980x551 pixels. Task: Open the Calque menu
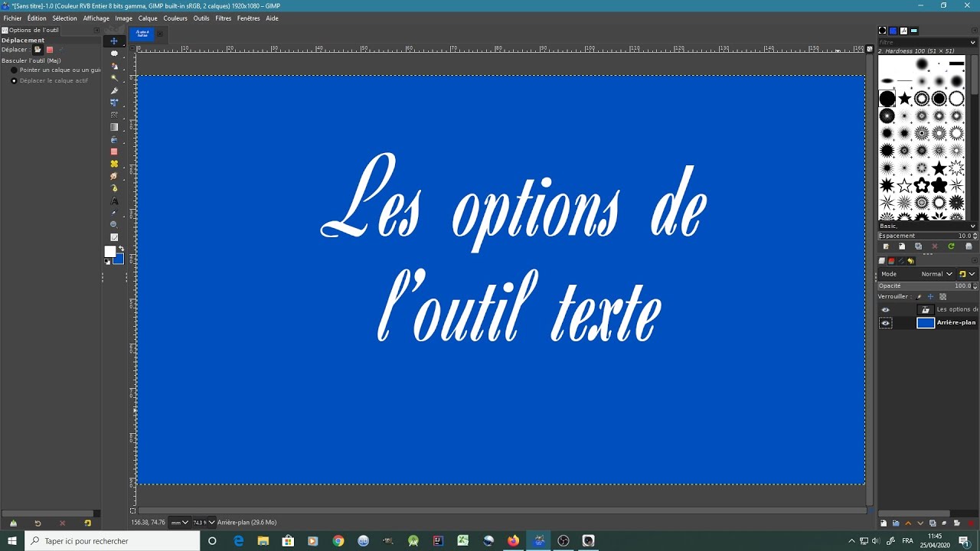tap(148, 18)
